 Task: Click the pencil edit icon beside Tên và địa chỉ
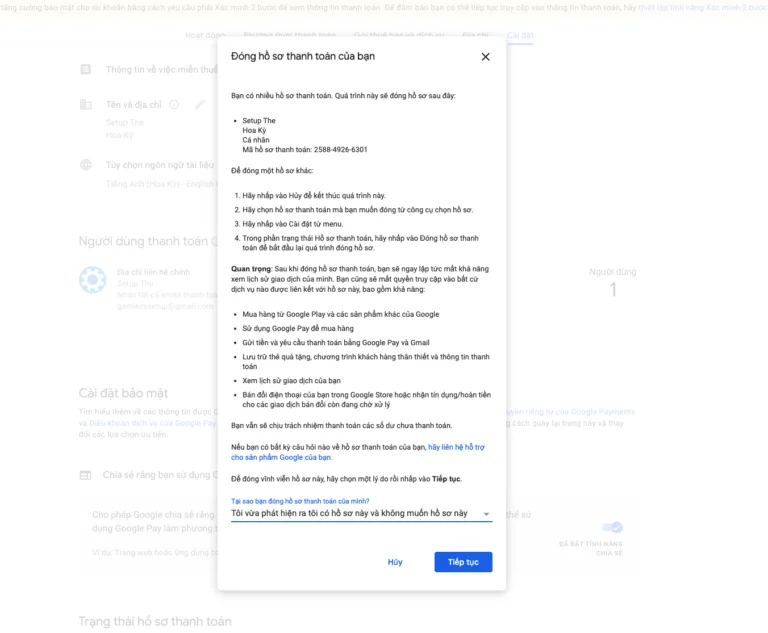[200, 104]
